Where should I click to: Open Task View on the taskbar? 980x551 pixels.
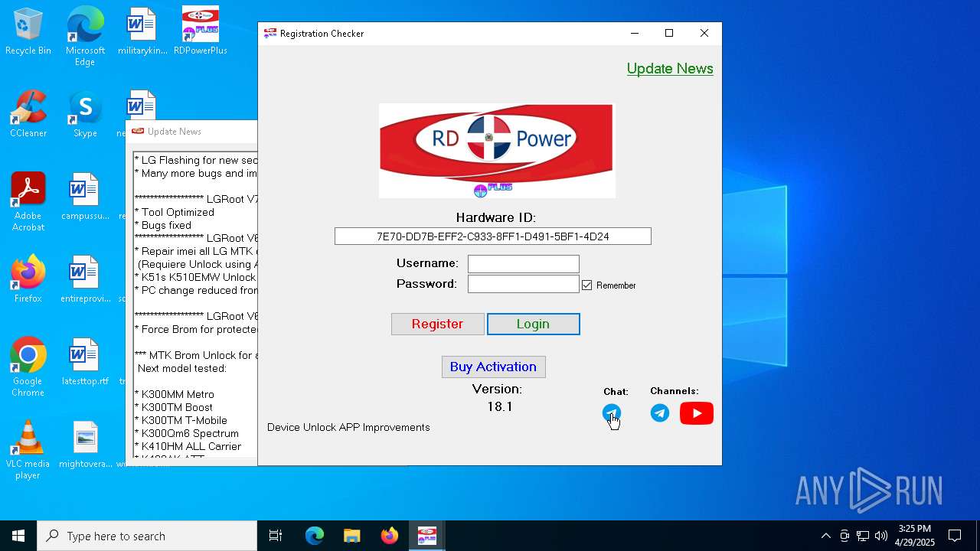276,536
